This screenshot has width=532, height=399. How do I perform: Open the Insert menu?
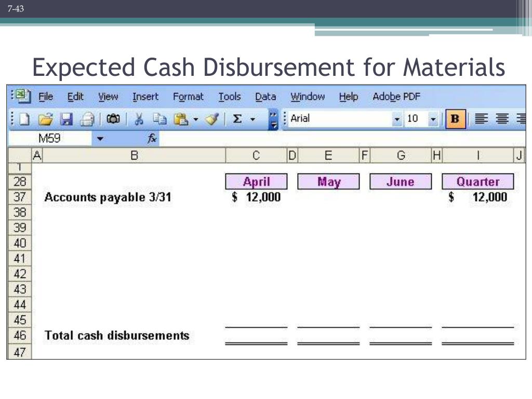pos(145,97)
